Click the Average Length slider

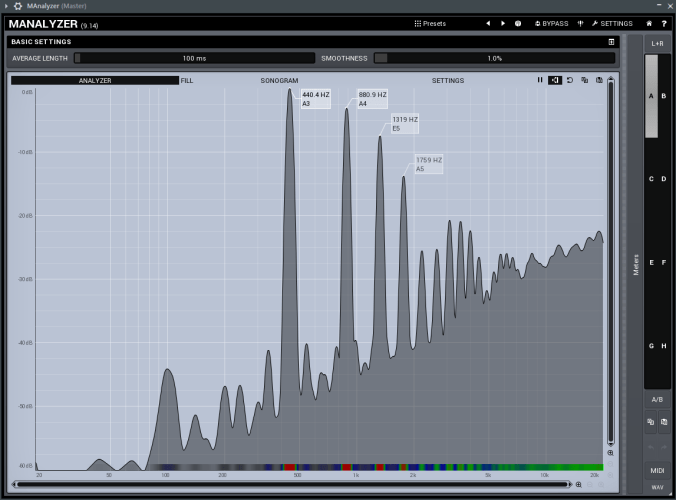tap(194, 58)
